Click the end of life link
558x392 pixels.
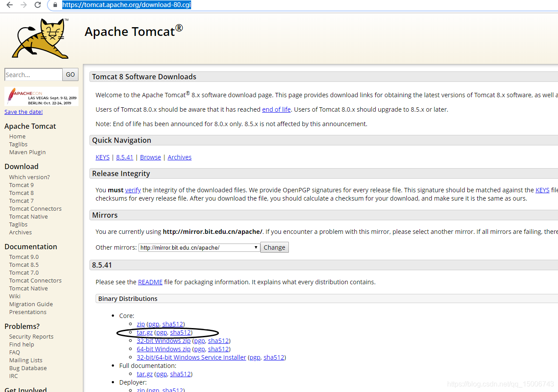click(x=276, y=109)
